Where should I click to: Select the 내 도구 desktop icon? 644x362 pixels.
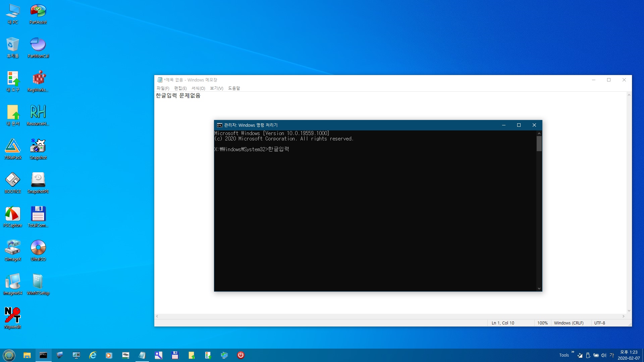point(13,82)
